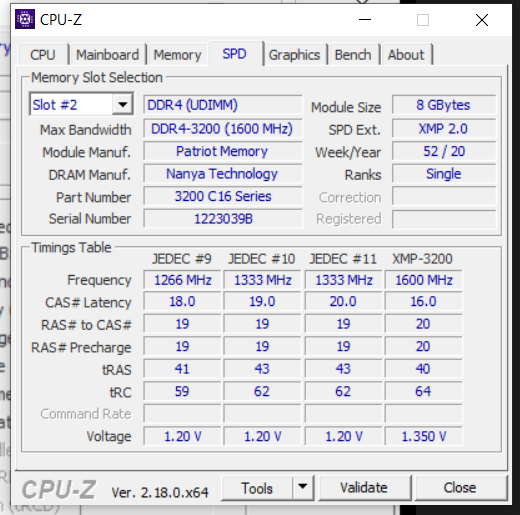Click the empty Registered field
The height and width of the screenshot is (515, 520).
pyautogui.click(x=444, y=219)
